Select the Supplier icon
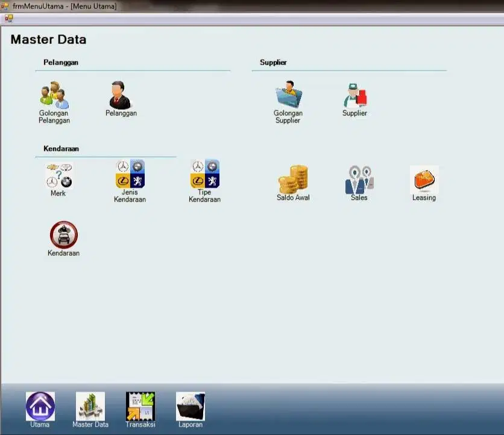 pos(355,96)
